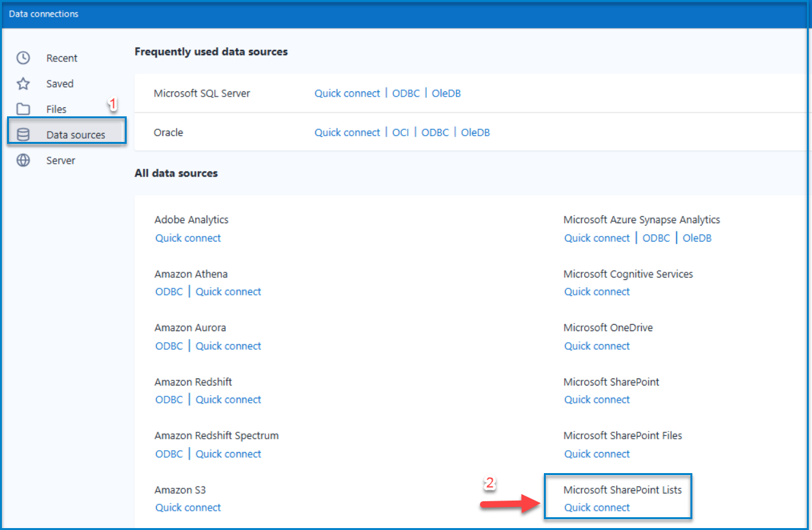Select OleDB connection for Oracle
812x530 pixels.
pyautogui.click(x=475, y=132)
